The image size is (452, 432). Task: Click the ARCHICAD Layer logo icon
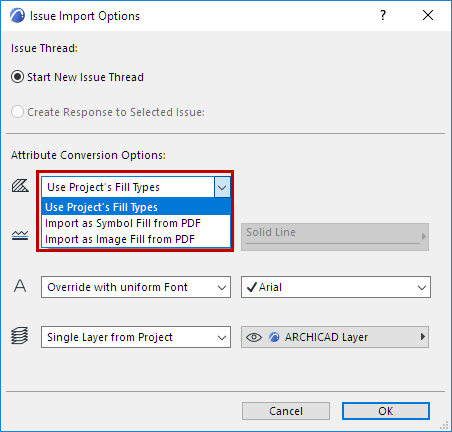(x=274, y=337)
